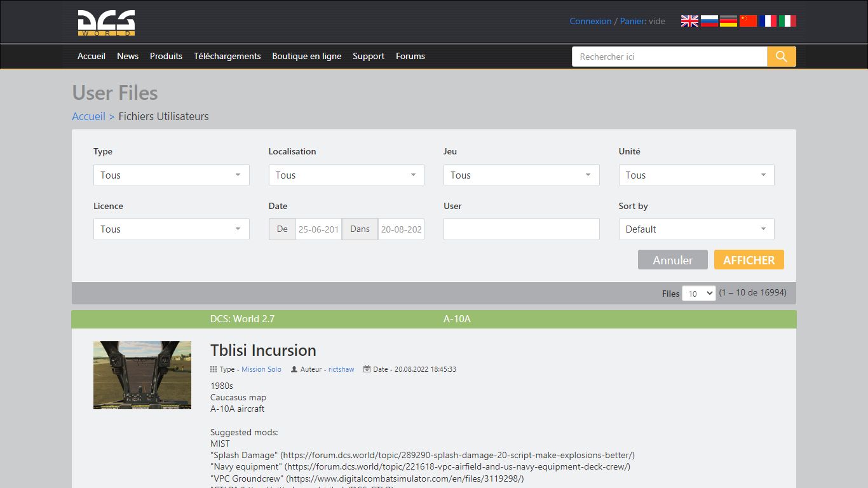The width and height of the screenshot is (868, 488).
Task: Open the Files per page selector
Action: click(699, 294)
